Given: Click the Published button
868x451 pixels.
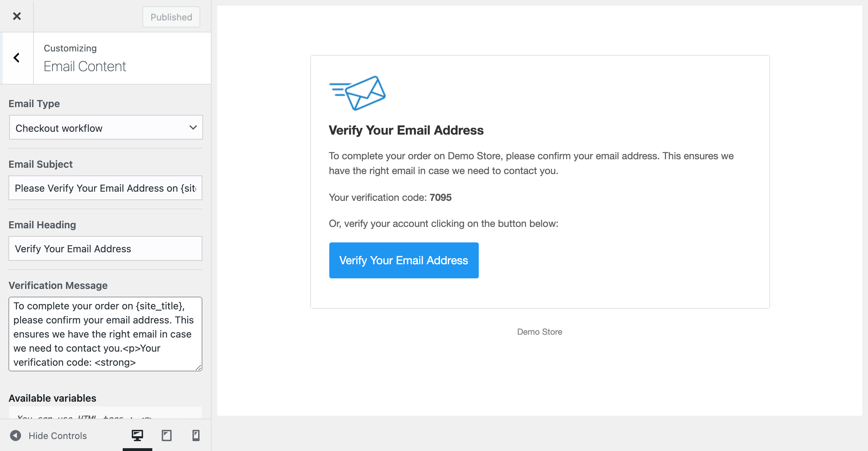Looking at the screenshot, I should [x=171, y=17].
